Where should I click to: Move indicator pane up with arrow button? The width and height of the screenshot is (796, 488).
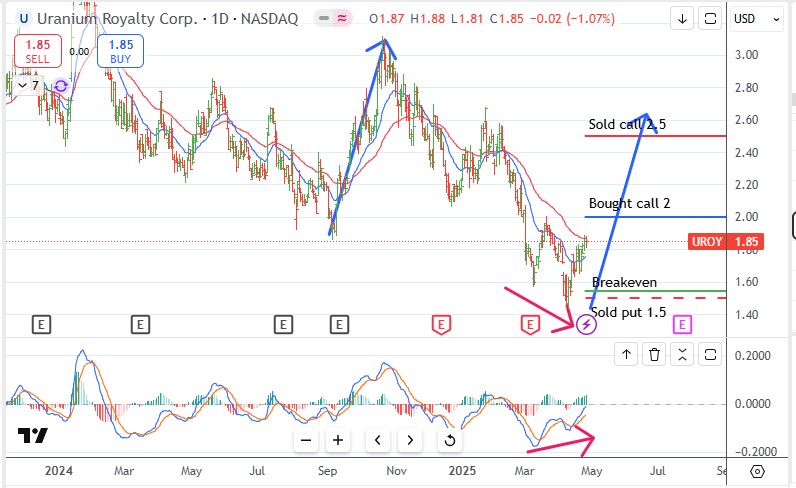[x=626, y=354]
